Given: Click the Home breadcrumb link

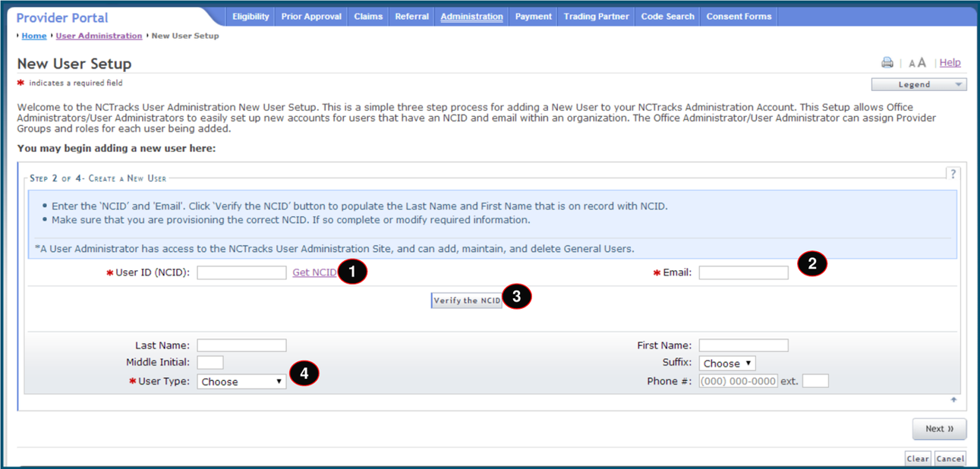Looking at the screenshot, I should (x=34, y=36).
